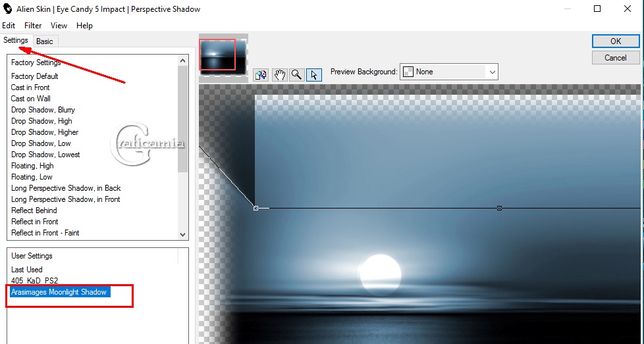644x344 pixels.
Task: Select the Factory Default preset
Action: coord(34,76)
